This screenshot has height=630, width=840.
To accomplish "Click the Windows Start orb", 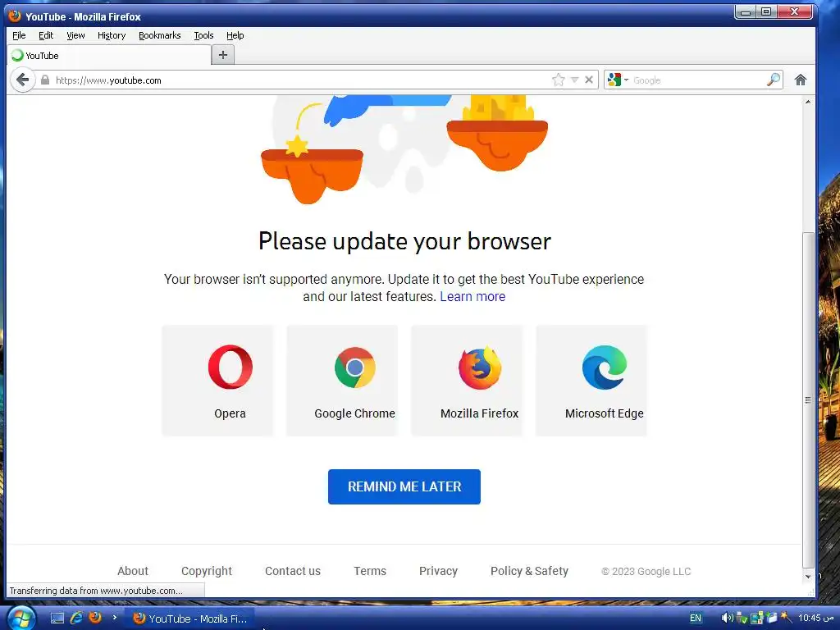I will point(22,618).
